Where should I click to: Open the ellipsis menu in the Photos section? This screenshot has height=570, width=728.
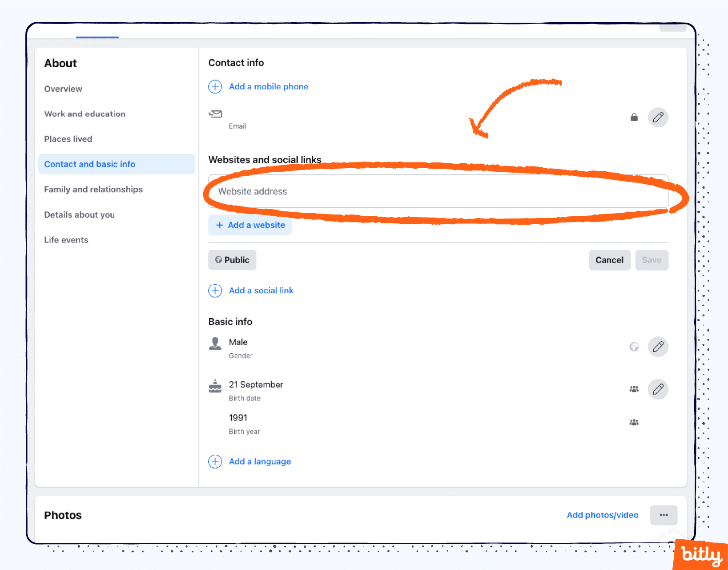pyautogui.click(x=664, y=515)
